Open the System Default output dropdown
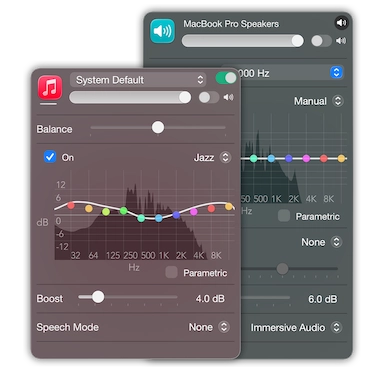 138,80
